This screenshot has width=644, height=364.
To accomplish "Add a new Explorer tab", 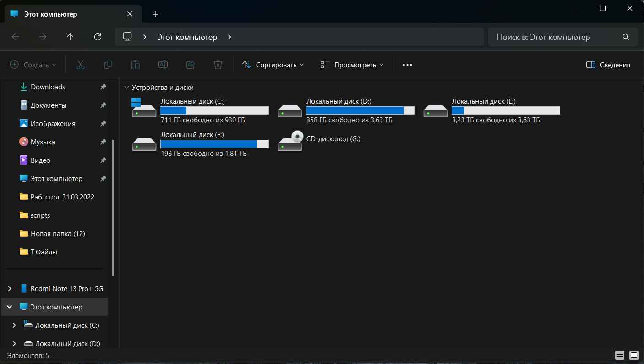I will 155,14.
